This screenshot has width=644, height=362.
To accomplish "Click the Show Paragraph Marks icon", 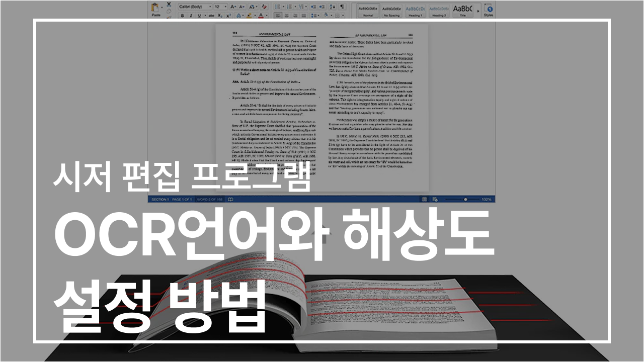I will (342, 7).
